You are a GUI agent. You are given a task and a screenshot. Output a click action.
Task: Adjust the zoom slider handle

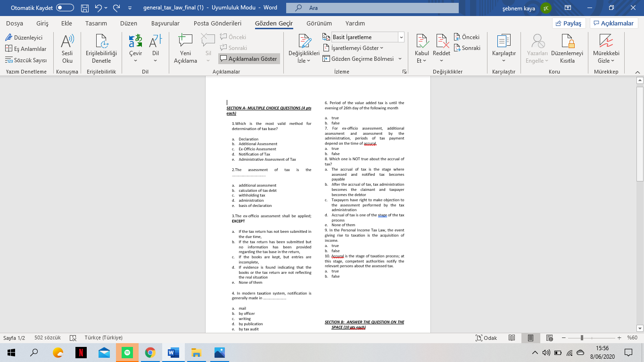(582, 338)
